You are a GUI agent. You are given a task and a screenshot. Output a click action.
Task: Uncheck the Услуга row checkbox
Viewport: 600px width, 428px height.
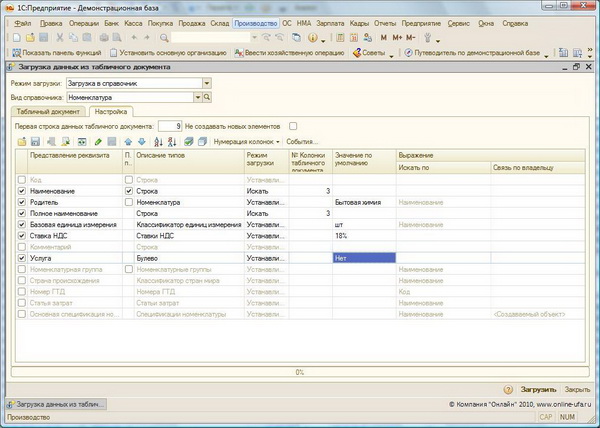tap(22, 258)
